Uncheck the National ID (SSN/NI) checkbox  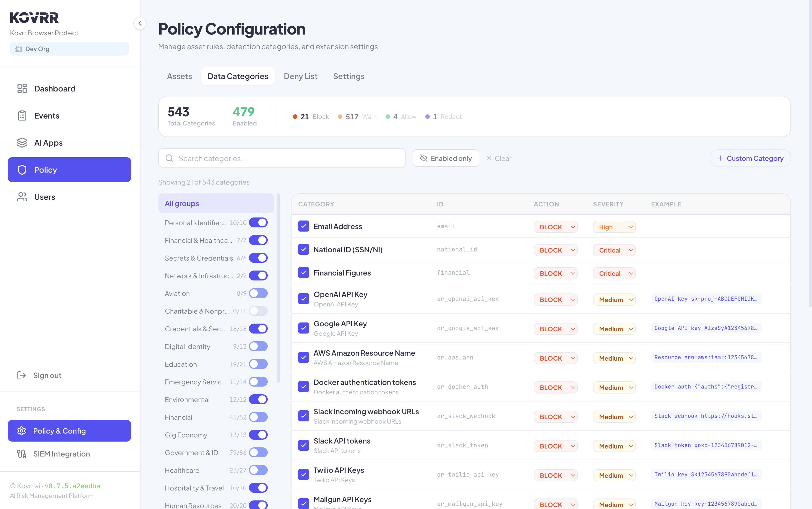(304, 250)
